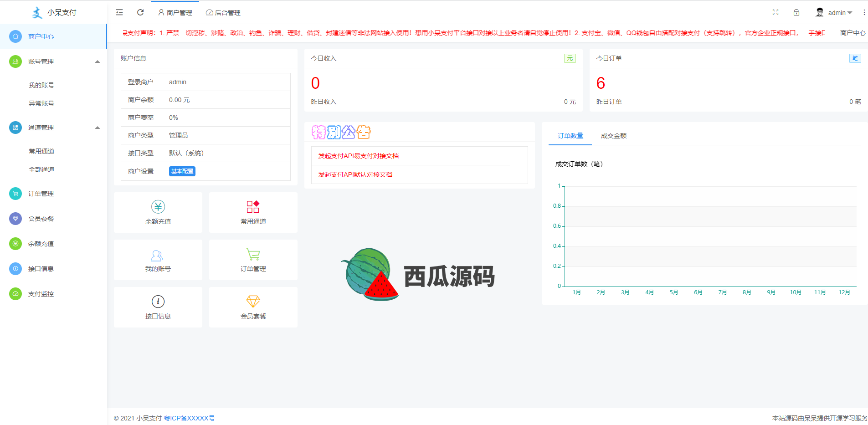This screenshot has height=425, width=868.
Task: Click the 12月 label on chart axis
Action: (844, 292)
